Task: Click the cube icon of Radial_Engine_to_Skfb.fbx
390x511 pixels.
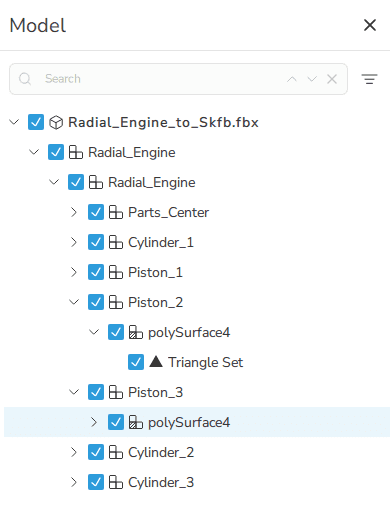Action: (x=56, y=122)
